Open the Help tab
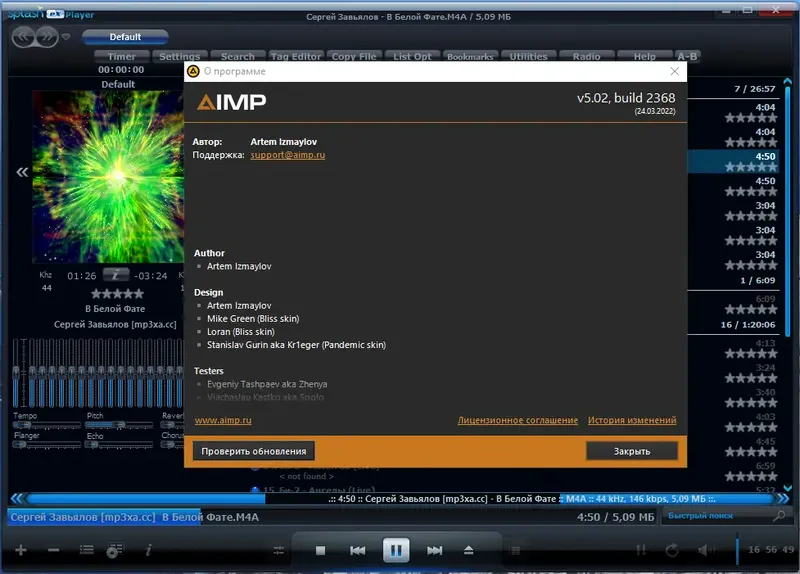Image resolution: width=800 pixels, height=574 pixels. coord(645,56)
